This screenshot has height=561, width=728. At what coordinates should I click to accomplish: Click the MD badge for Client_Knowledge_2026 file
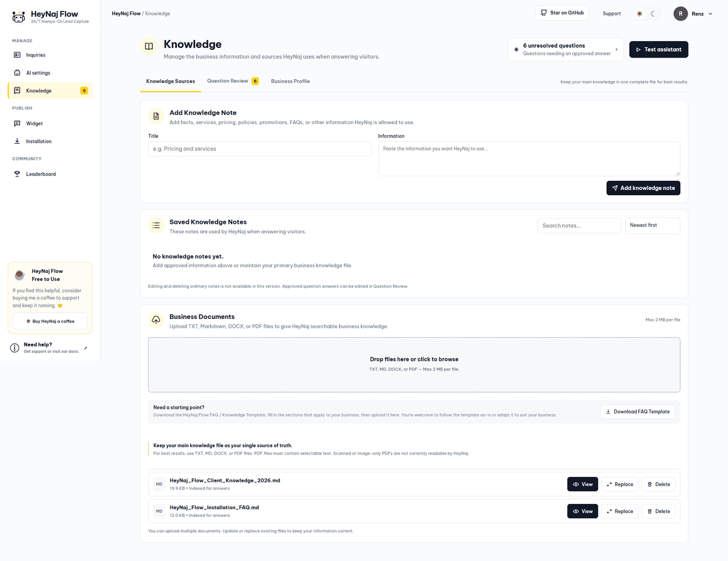pyautogui.click(x=159, y=484)
